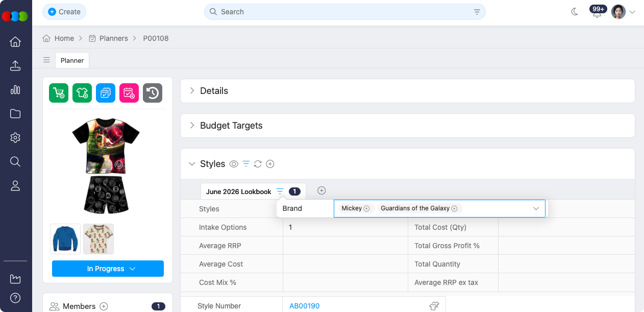Select the add-to-cart icon above the product image
The height and width of the screenshot is (312, 644).
(59, 92)
